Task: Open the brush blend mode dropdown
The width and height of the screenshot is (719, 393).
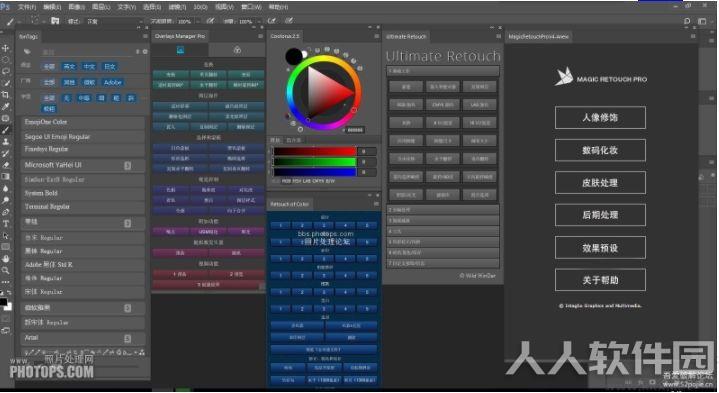Action: click(115, 22)
